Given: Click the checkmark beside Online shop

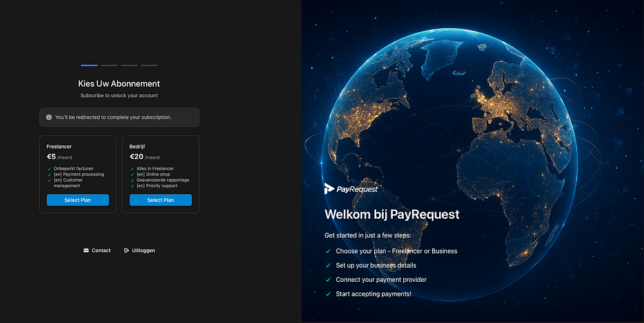Looking at the screenshot, I should coord(132,174).
